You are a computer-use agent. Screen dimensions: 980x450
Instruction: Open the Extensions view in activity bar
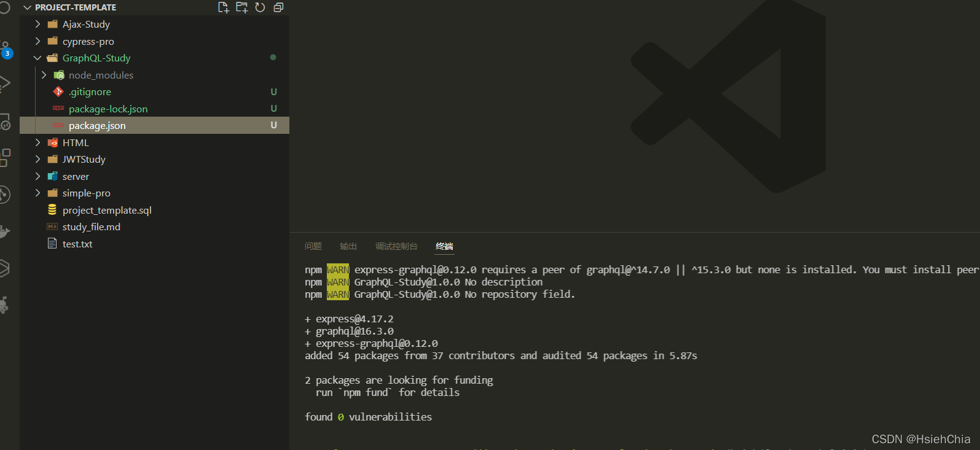5,157
